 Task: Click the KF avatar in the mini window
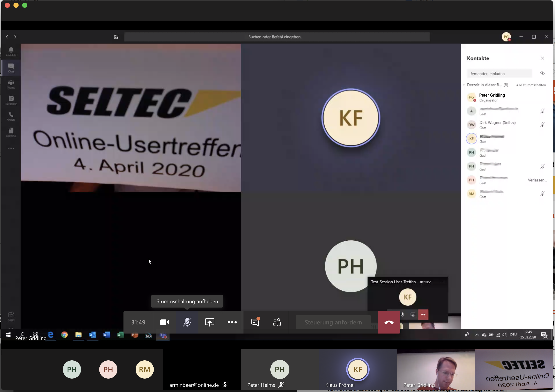(x=407, y=297)
